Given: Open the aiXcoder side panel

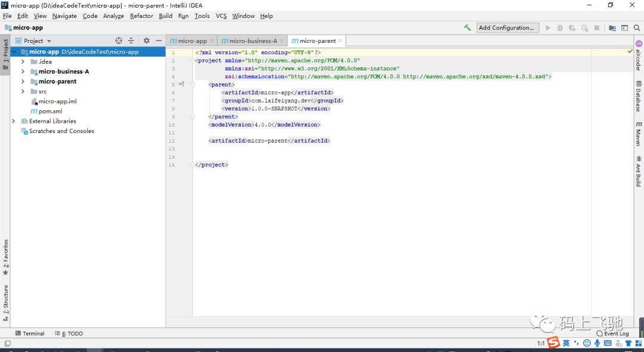Looking at the screenshot, I should (x=639, y=55).
